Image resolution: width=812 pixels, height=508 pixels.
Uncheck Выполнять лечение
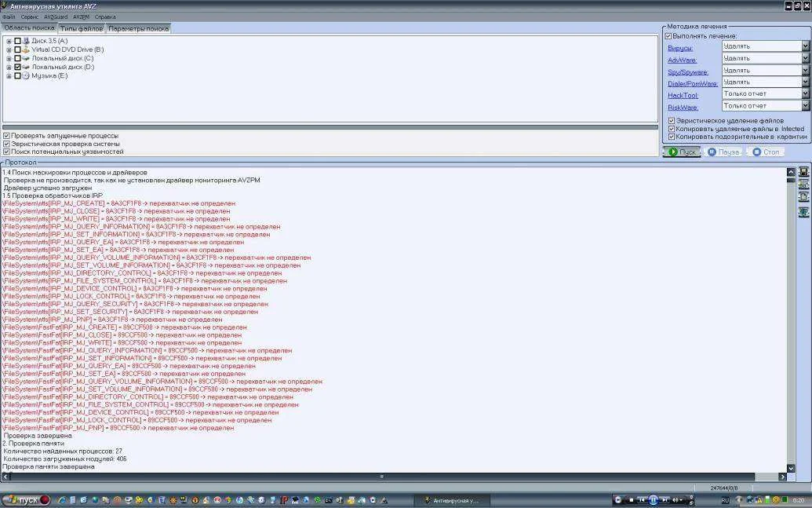point(668,36)
